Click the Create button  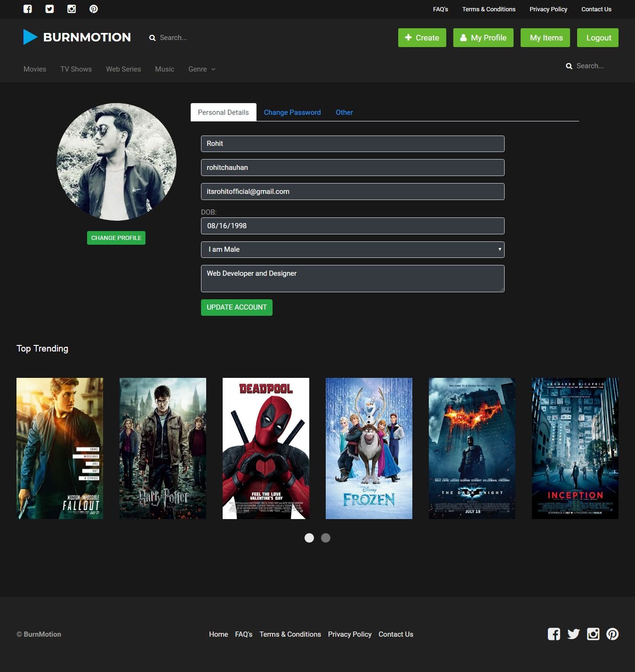(x=422, y=38)
